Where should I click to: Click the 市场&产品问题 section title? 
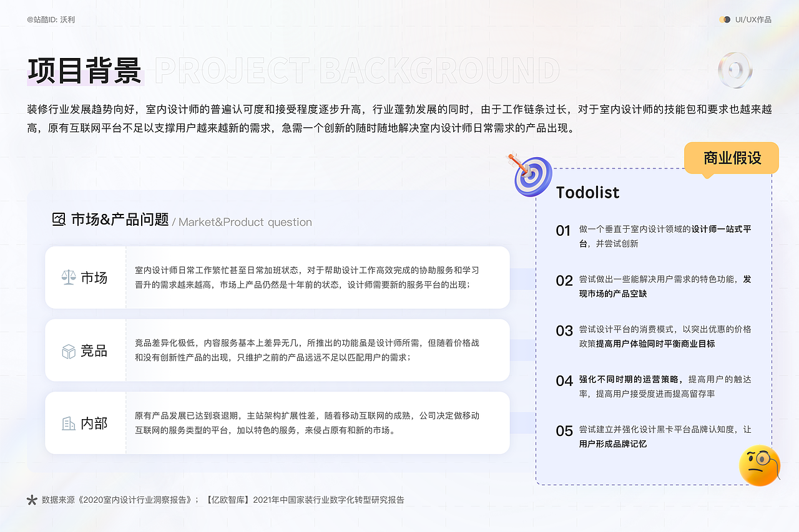pos(120,220)
